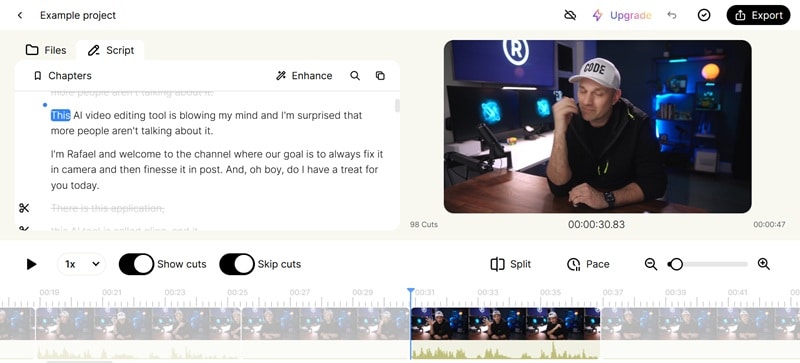Go back using the left arrow

(x=20, y=15)
